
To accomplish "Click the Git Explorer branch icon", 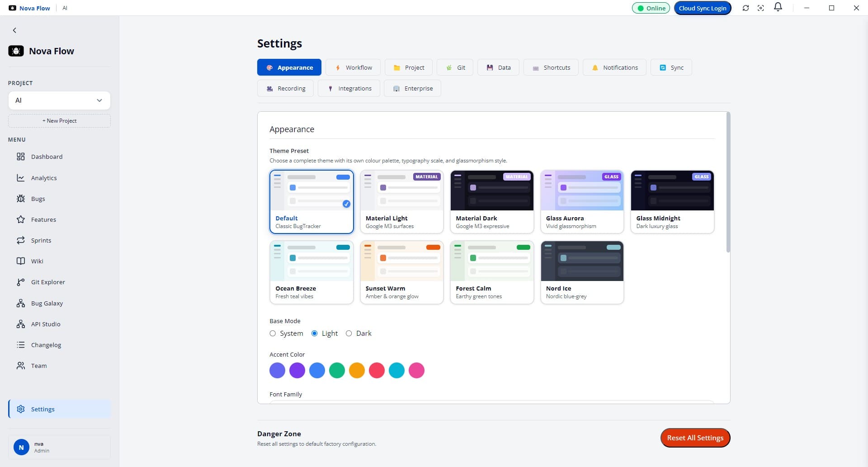I will tap(21, 282).
